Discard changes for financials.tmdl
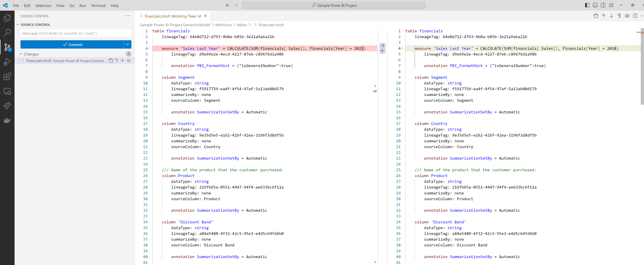644x265 pixels. [x=116, y=61]
